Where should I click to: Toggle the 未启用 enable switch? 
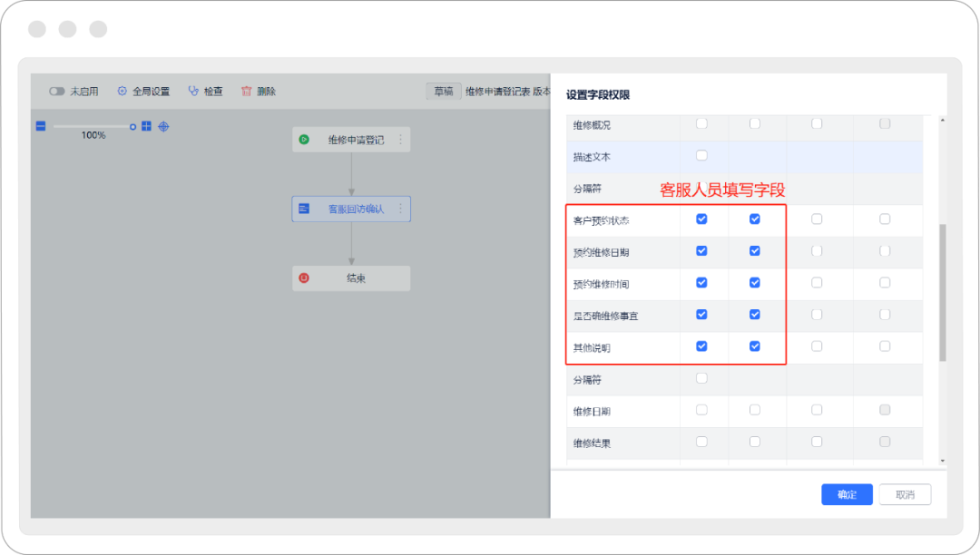coord(57,92)
